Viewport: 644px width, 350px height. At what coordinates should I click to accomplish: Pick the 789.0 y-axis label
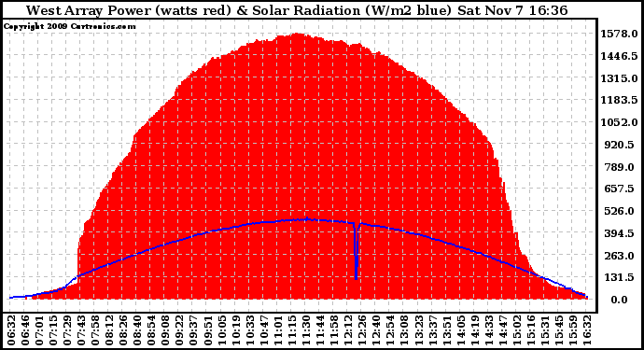coord(619,167)
